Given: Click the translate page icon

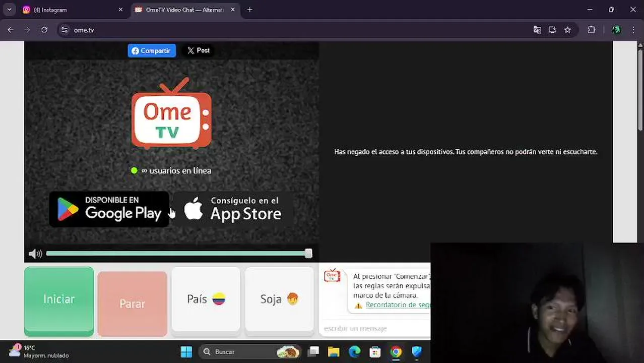Looking at the screenshot, I should click(x=537, y=30).
